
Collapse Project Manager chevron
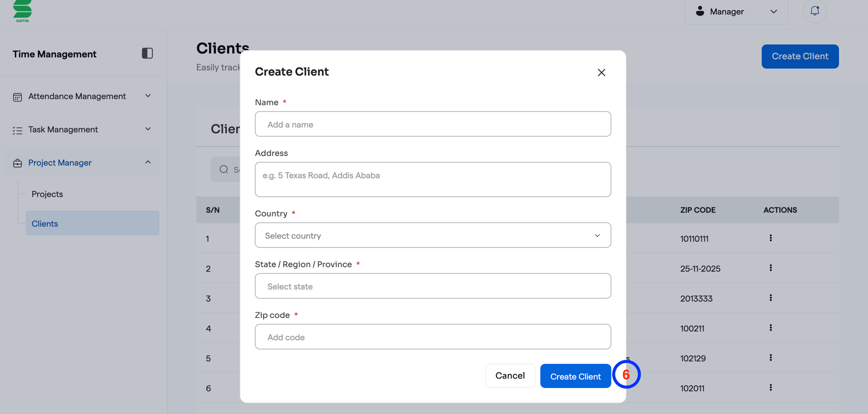coord(148,162)
